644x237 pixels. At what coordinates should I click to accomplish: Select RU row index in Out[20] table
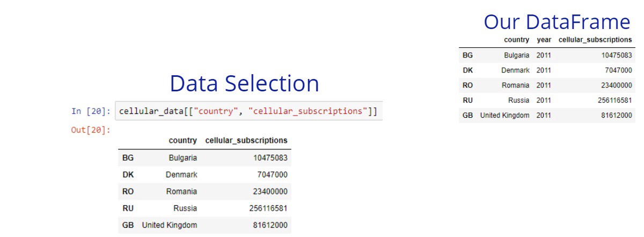coord(128,208)
